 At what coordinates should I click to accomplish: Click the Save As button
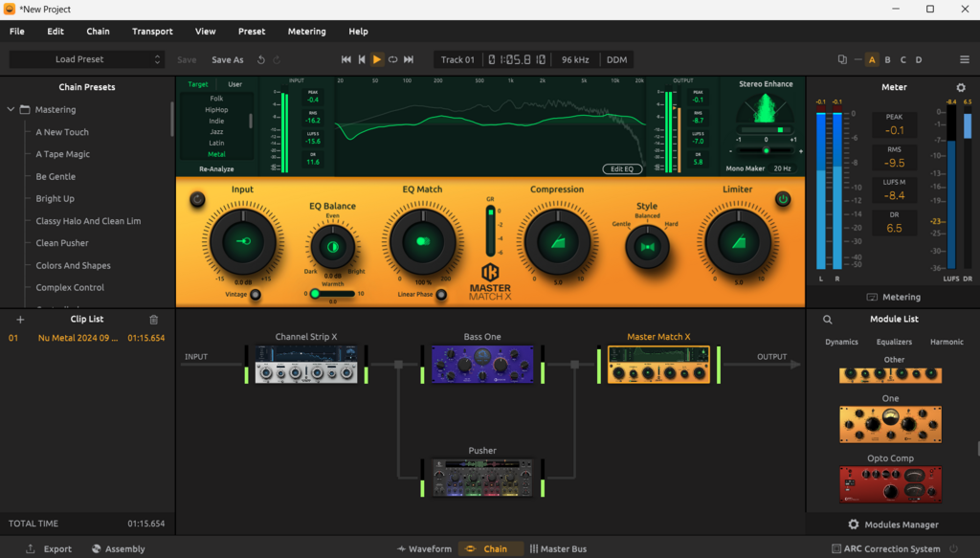click(x=227, y=59)
